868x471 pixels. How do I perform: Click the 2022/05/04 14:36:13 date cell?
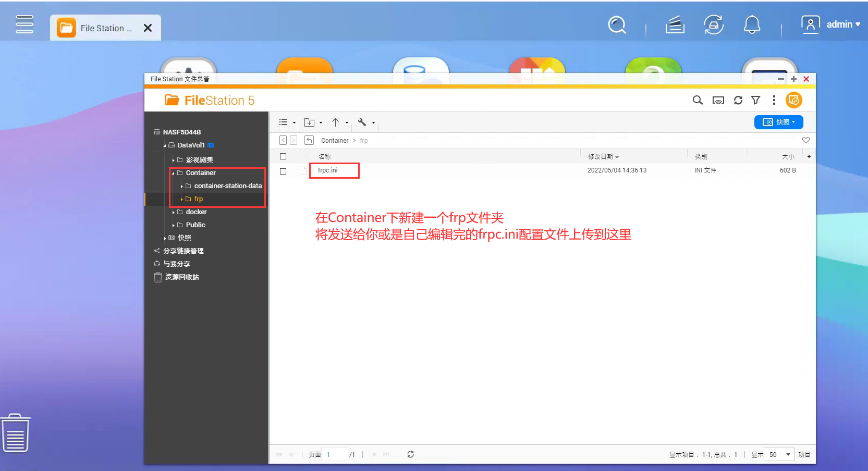[x=617, y=170]
